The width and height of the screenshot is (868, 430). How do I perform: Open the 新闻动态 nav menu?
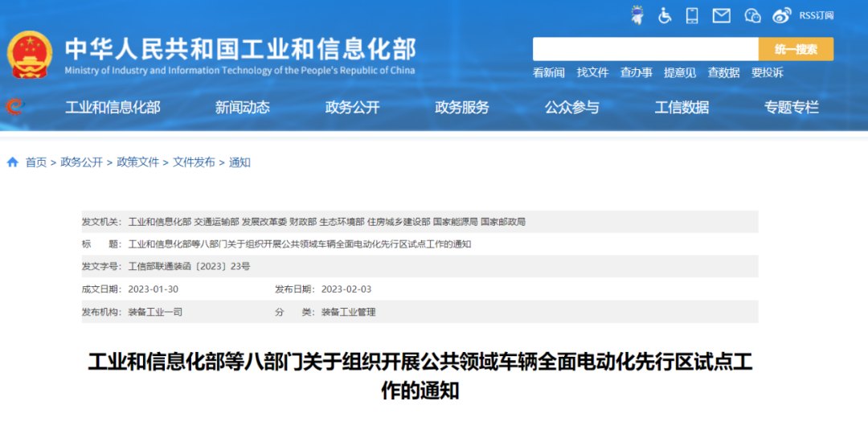pos(243,108)
